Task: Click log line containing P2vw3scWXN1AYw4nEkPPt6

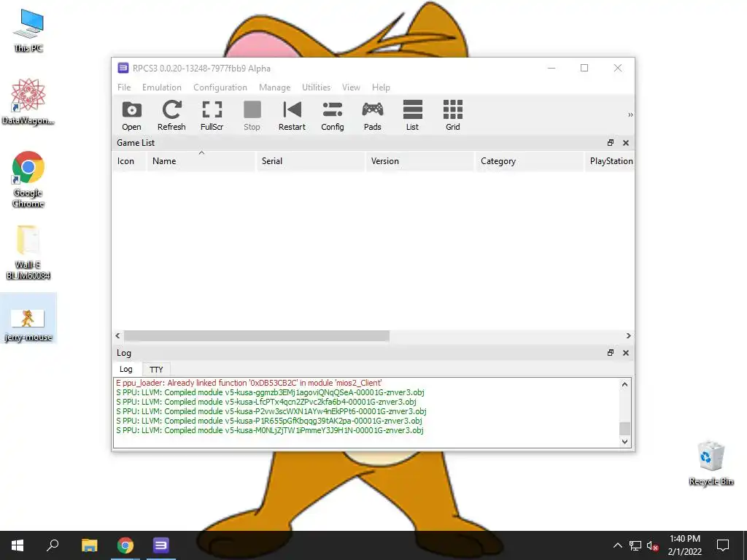Action: click(271, 411)
